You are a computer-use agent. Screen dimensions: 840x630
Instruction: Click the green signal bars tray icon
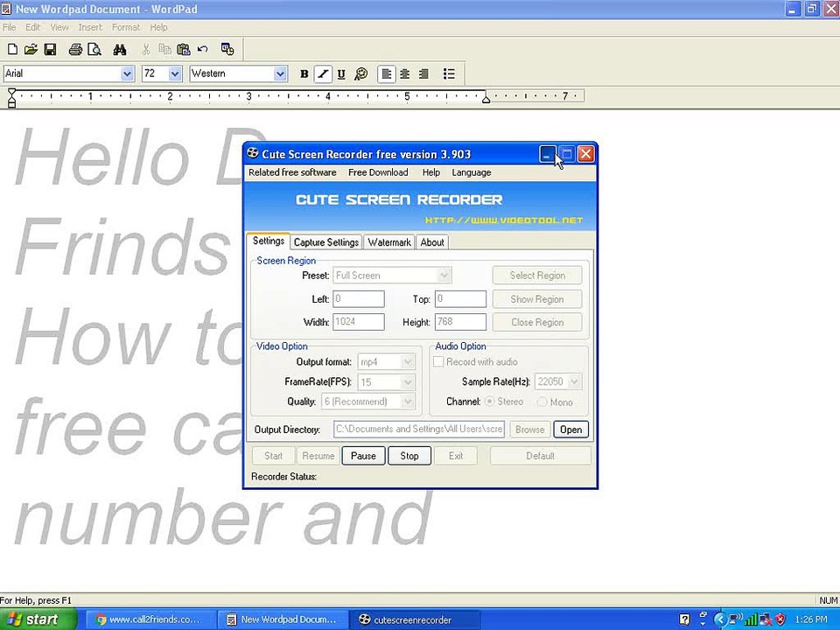tap(752, 619)
